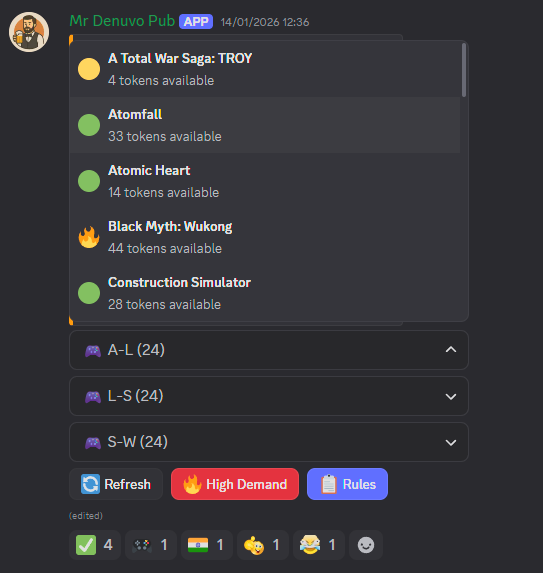The image size is (543, 573).
Task: Open the add reaction smiley button
Action: (366, 545)
